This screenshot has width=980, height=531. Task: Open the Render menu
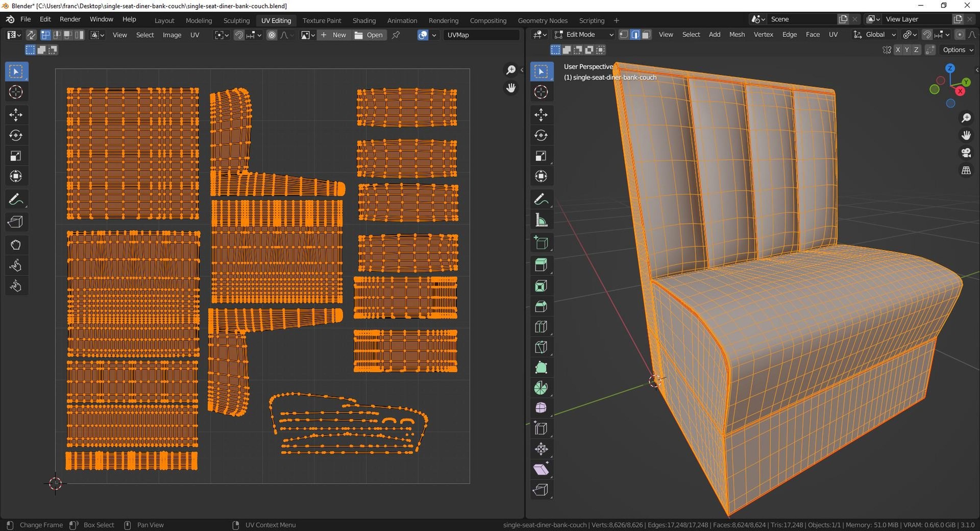70,19
